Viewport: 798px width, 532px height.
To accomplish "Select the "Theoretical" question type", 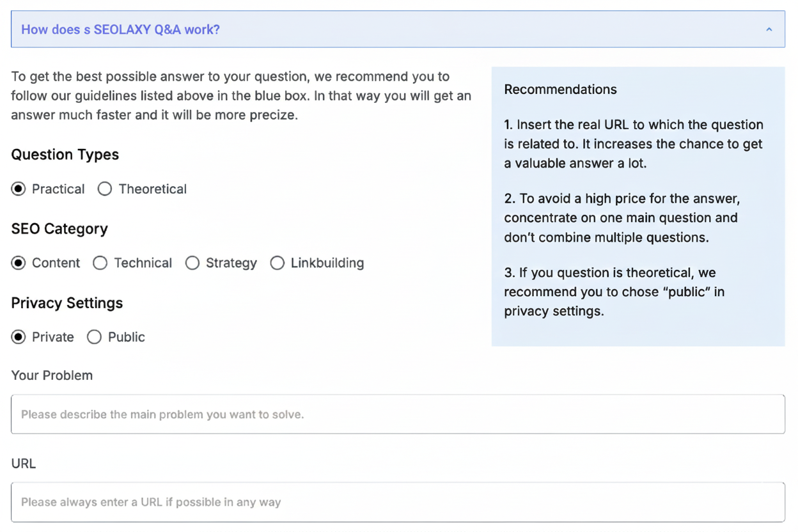I will pos(105,189).
